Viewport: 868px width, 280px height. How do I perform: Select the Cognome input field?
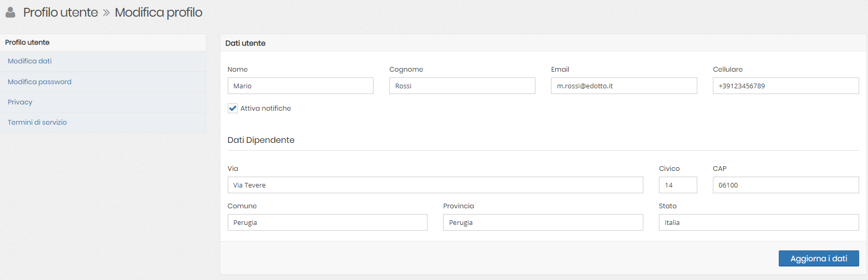tap(462, 86)
